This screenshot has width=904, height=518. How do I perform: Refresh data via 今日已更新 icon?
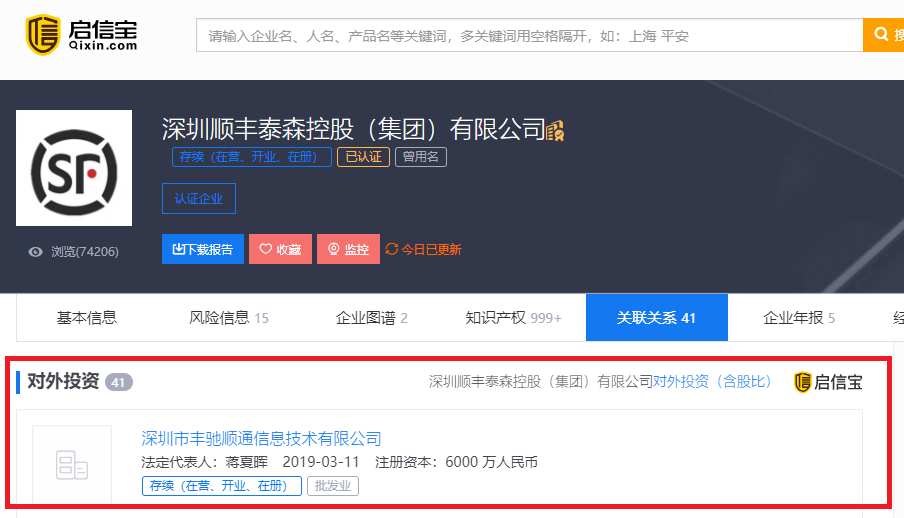(x=392, y=249)
